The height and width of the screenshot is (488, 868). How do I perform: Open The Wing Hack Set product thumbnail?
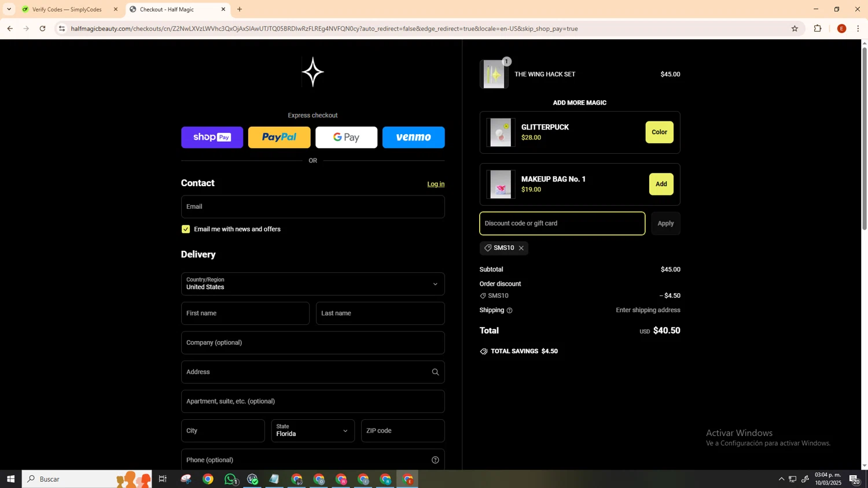pyautogui.click(x=494, y=74)
